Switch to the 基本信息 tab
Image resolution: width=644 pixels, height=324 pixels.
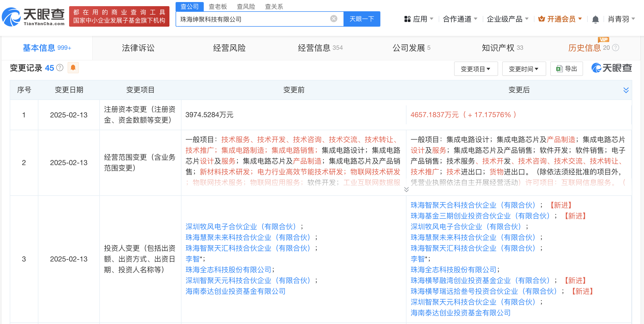47,48
